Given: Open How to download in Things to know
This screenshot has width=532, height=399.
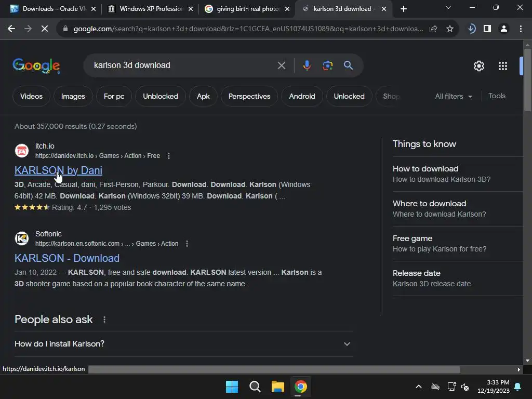Looking at the screenshot, I should (x=458, y=174).
